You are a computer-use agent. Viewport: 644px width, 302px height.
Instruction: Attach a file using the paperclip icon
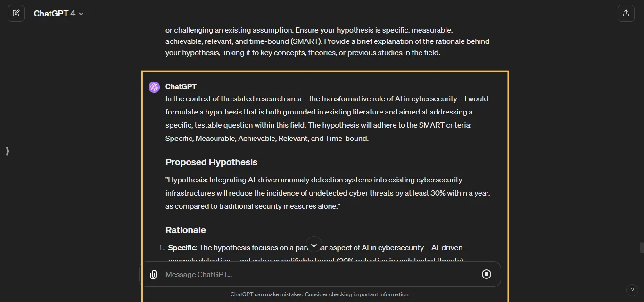click(153, 274)
